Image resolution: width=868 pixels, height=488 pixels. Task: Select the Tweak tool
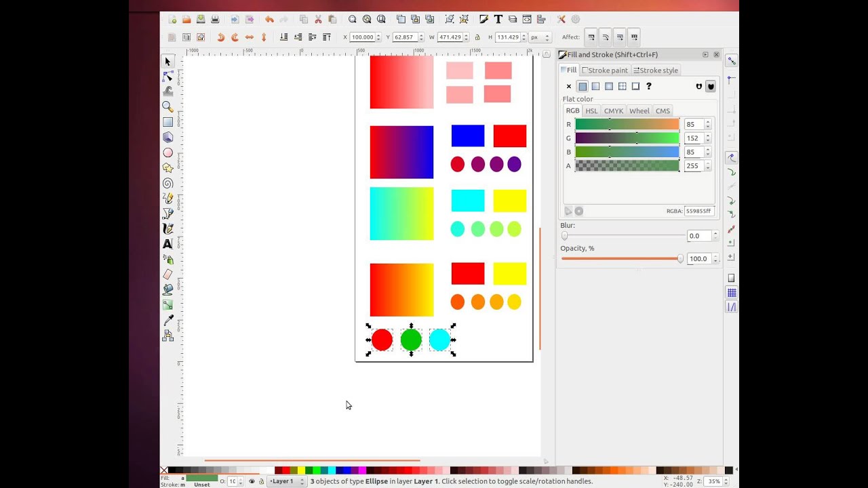click(167, 91)
